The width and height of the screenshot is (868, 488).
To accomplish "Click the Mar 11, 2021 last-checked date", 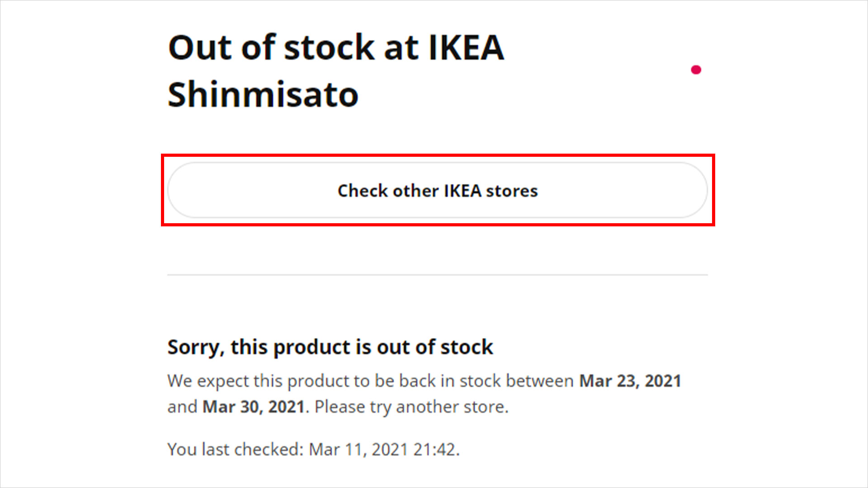I will pyautogui.click(x=358, y=450).
